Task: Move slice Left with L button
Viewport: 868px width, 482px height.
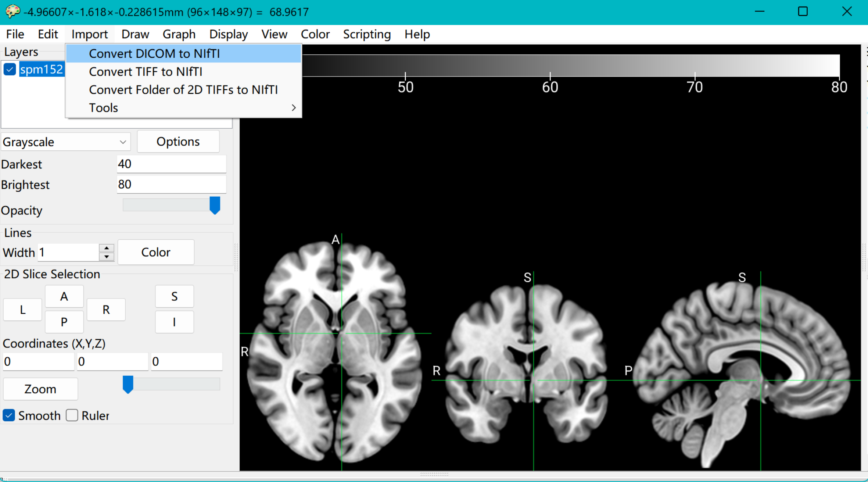Action: [x=22, y=310]
